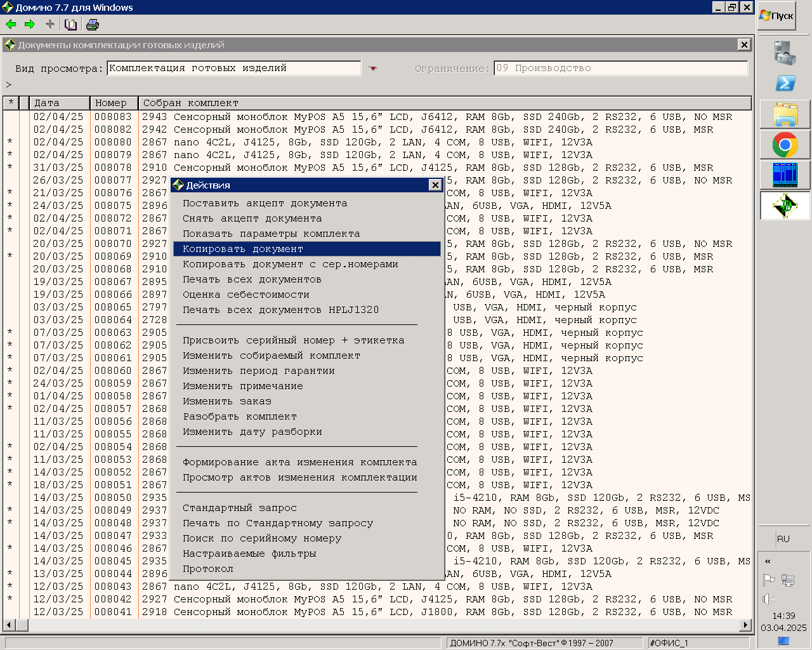Choose Поиск по серийному номеру entry
Screen dimensions: 812x650
tap(262, 538)
